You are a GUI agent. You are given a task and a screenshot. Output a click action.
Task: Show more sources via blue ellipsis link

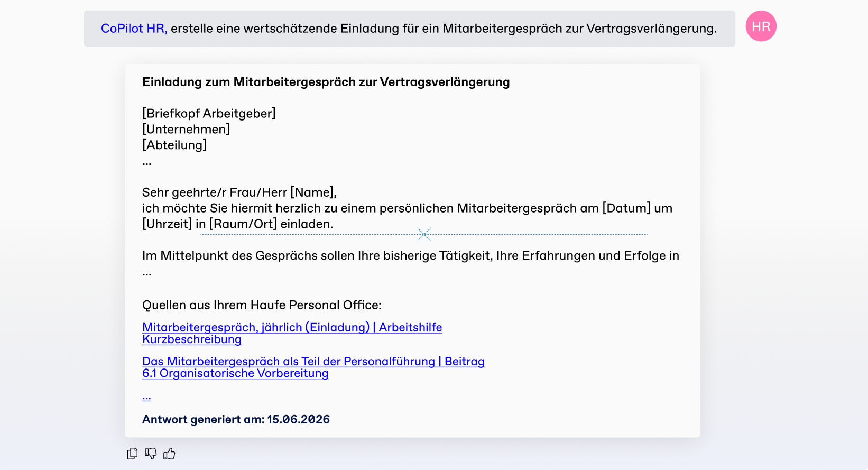147,397
